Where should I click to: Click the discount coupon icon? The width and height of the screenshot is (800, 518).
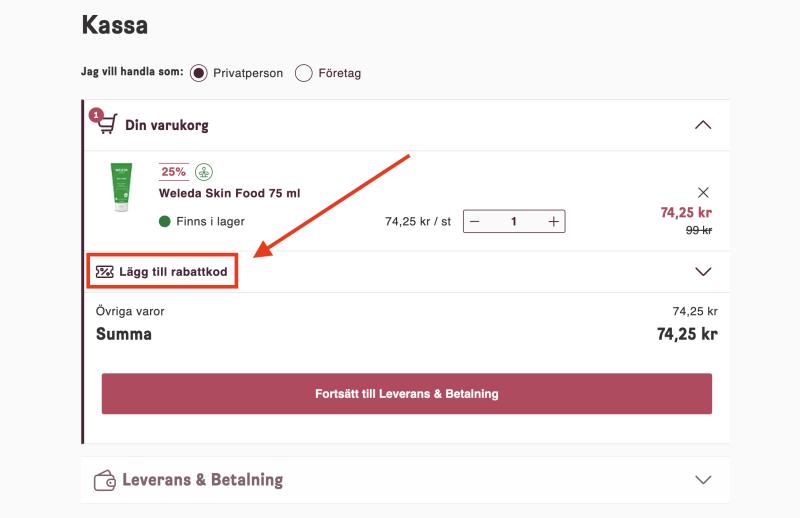pyautogui.click(x=105, y=272)
